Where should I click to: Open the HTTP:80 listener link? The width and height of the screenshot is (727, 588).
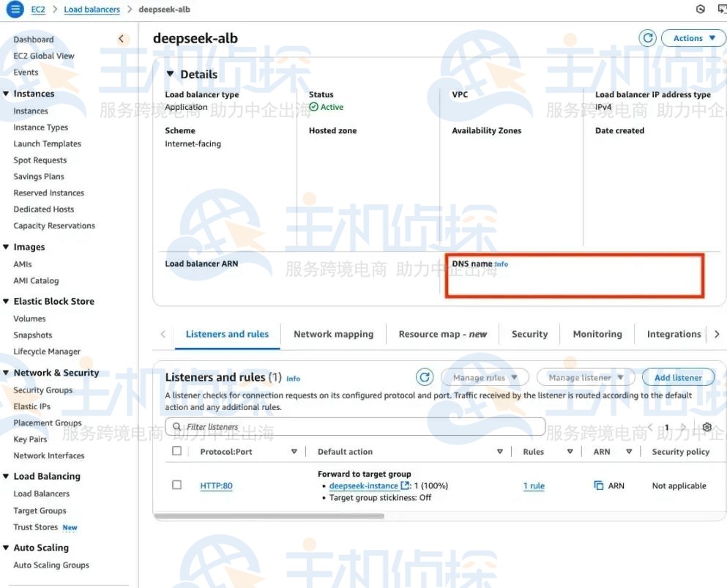[216, 485]
